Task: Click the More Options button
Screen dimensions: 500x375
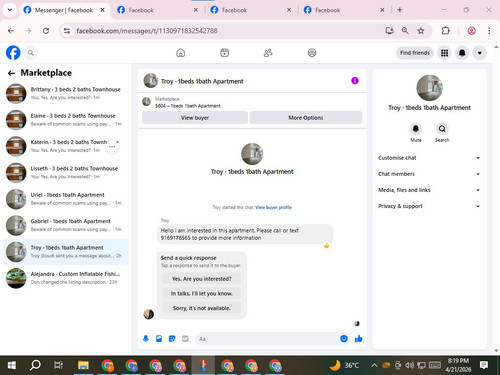Action: point(306,118)
